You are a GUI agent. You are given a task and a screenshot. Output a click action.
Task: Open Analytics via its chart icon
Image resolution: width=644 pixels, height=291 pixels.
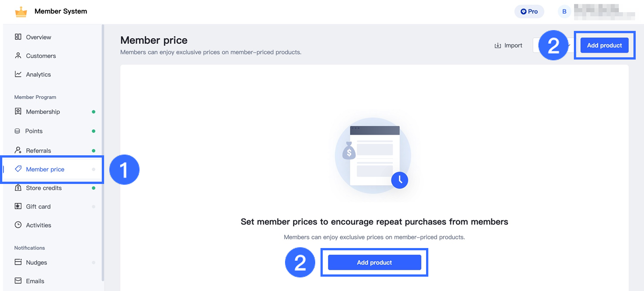[x=18, y=74]
